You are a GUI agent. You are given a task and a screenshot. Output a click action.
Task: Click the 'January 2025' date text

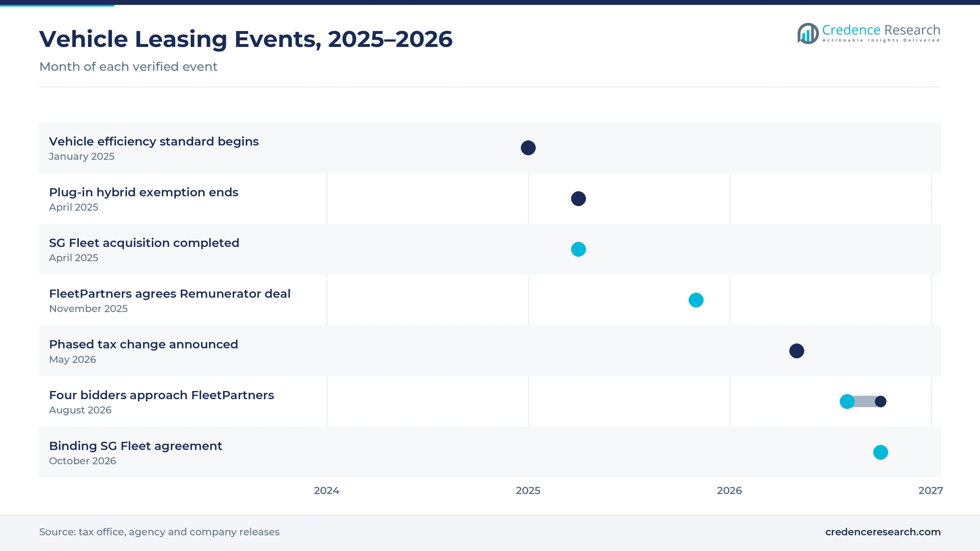[x=82, y=157]
